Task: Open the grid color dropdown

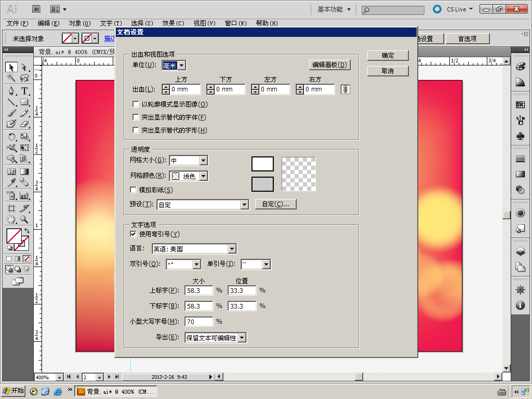Action: click(188, 176)
